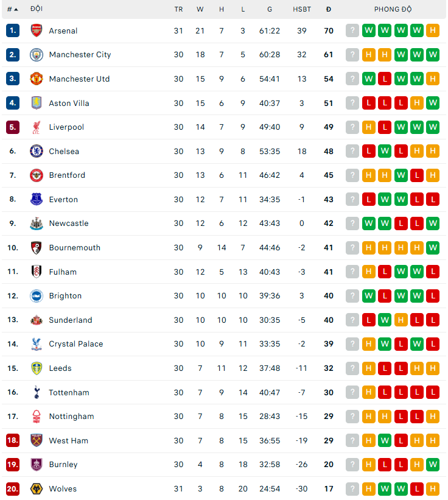Click the West Ham crest icon

tap(37, 440)
